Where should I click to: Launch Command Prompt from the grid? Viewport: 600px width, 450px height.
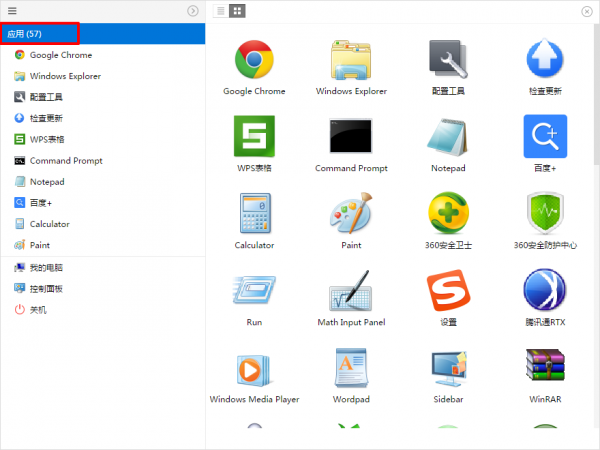pos(351,136)
